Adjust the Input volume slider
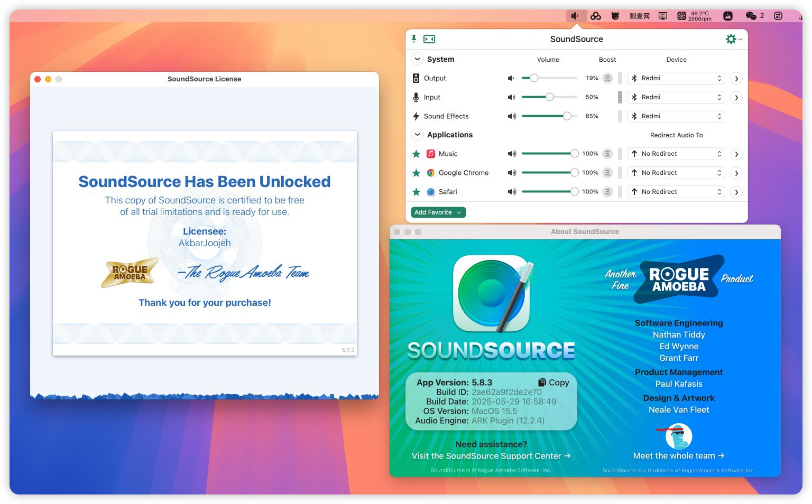812x504 pixels. click(x=549, y=97)
